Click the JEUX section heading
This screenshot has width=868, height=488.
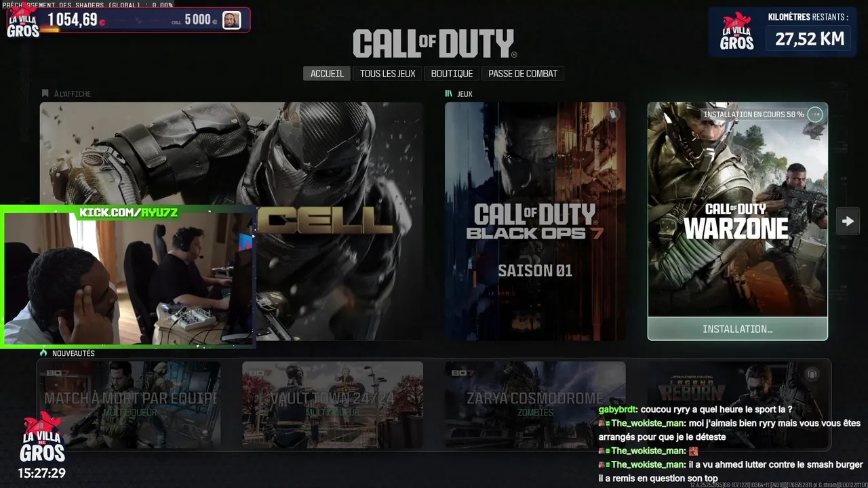point(465,94)
